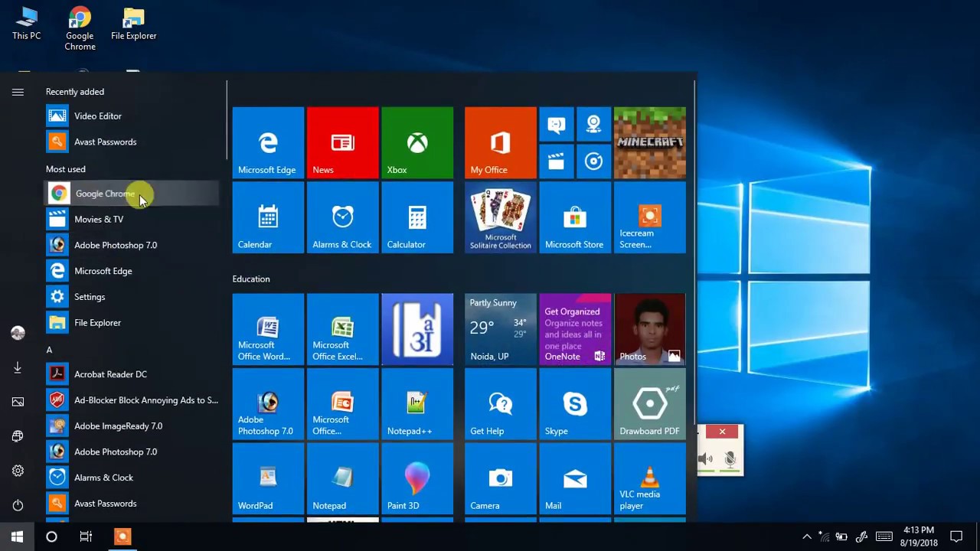This screenshot has height=551, width=980.
Task: Open the Microsoft Office Word tile
Action: [x=268, y=329]
